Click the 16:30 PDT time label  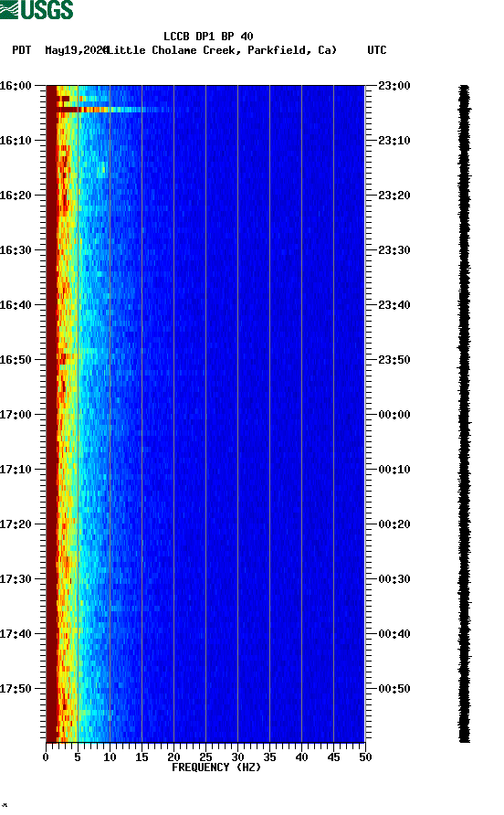(16, 250)
